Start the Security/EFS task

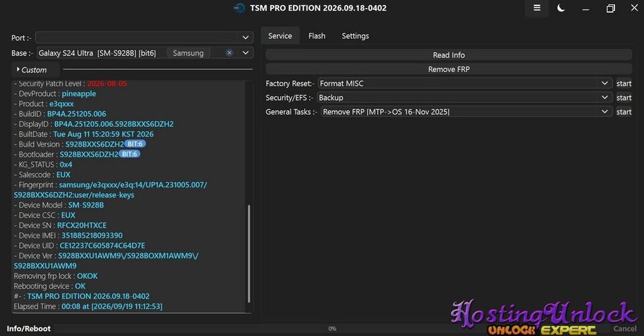click(x=623, y=97)
